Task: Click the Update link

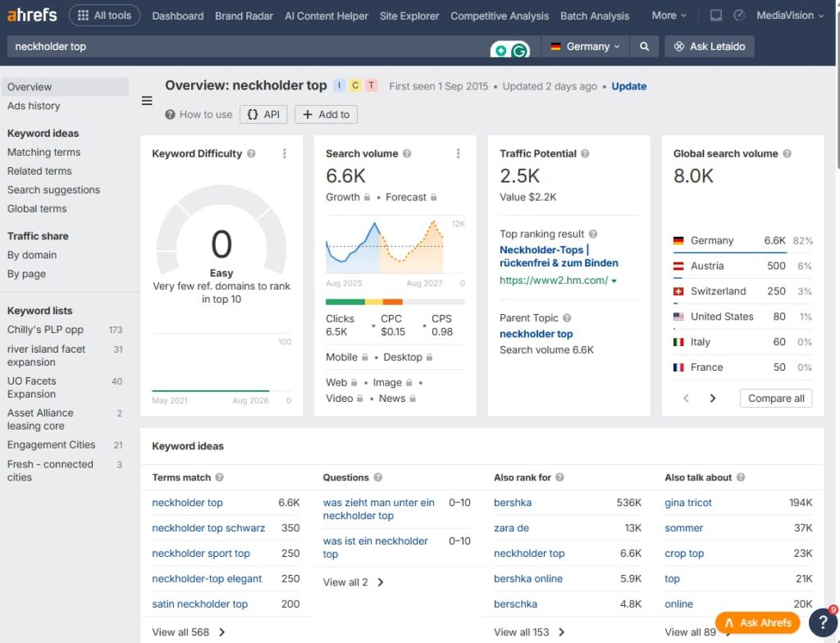Action: [x=629, y=86]
